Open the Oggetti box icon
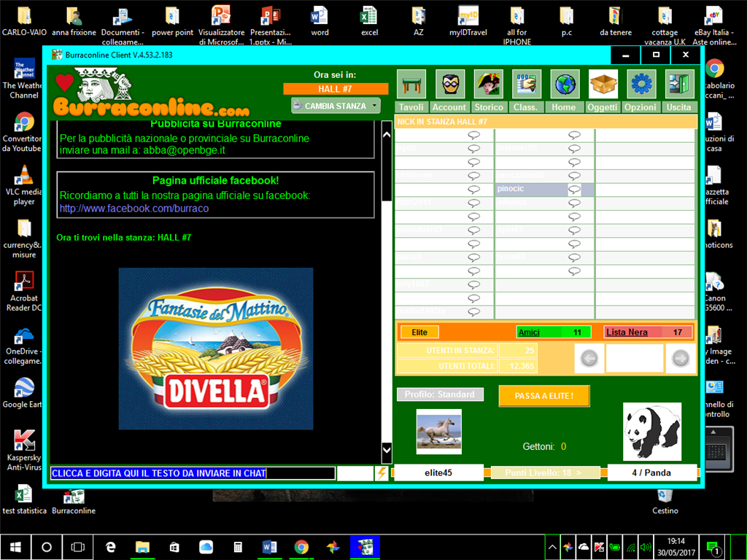Screen dimensions: 747x560 click(x=603, y=85)
